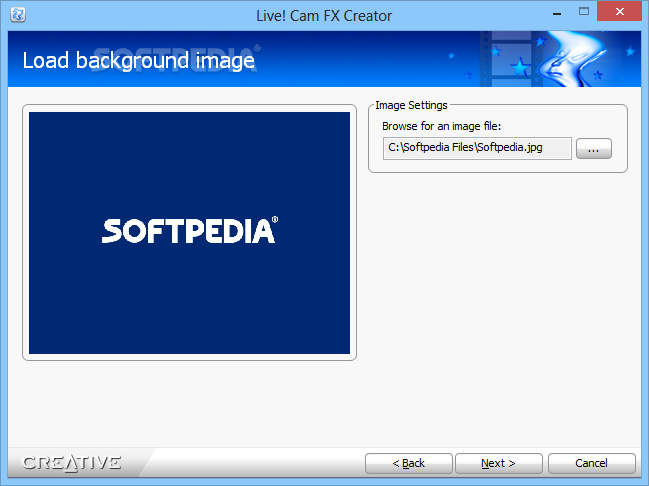This screenshot has width=649, height=486.
Task: Go to the previous step with Back
Action: pos(409,463)
